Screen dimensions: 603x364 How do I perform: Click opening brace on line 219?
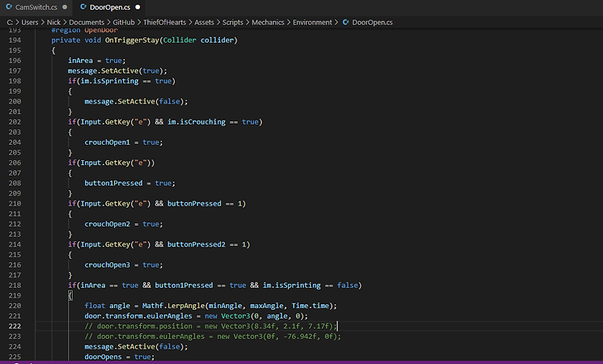pos(70,295)
